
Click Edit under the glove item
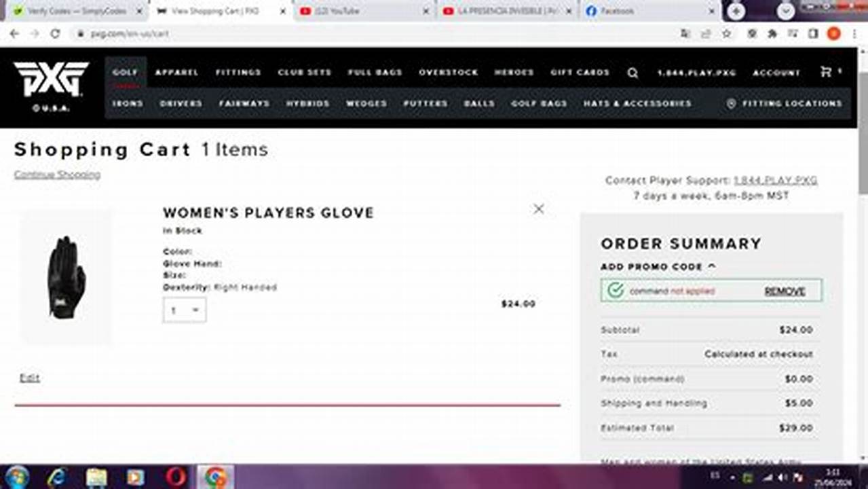(x=29, y=378)
